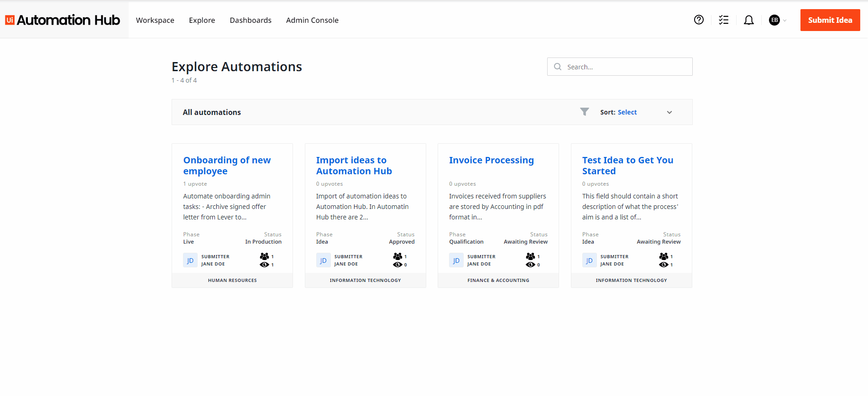Open the task checklist icon

[x=723, y=20]
